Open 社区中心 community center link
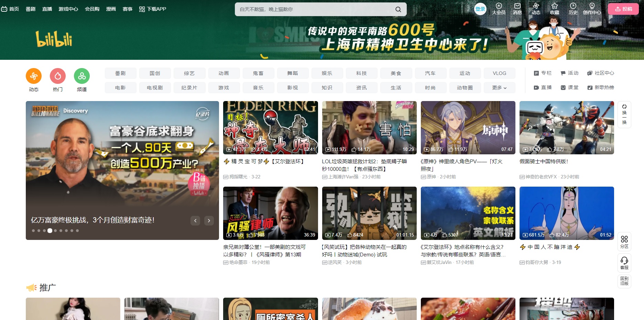Image resolution: width=644 pixels, height=320 pixels. pos(600,73)
